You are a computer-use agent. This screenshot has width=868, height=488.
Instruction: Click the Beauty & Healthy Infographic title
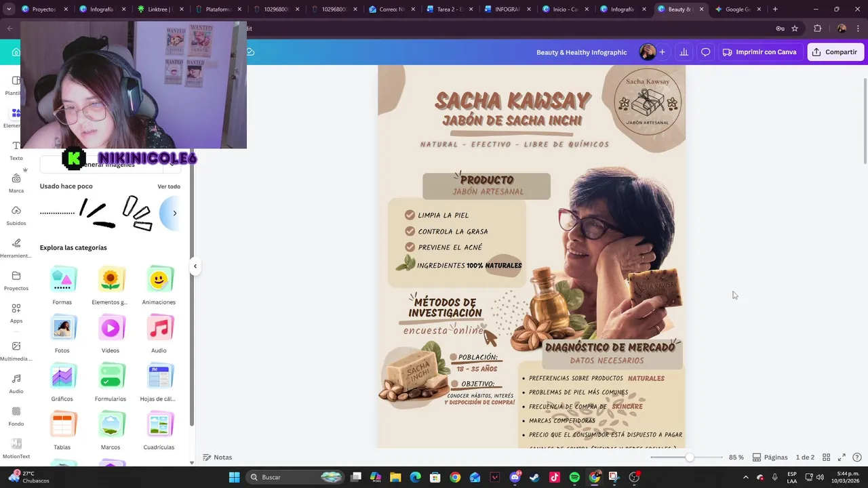click(x=582, y=52)
